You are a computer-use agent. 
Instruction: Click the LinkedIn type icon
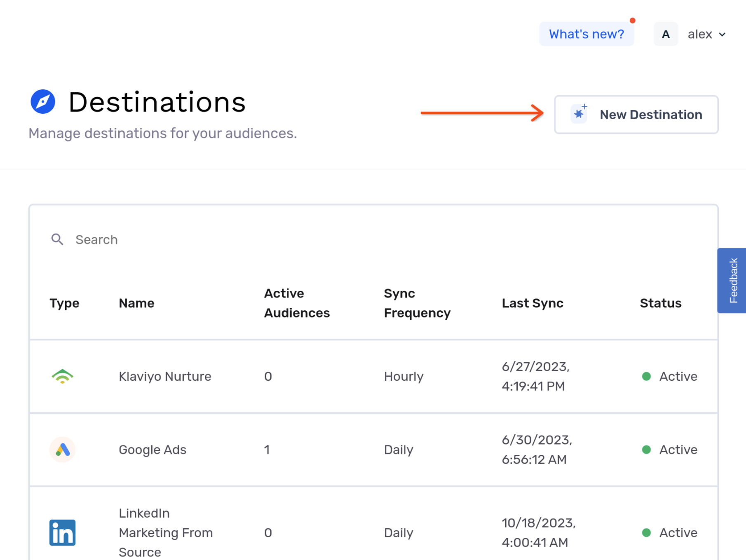(x=62, y=532)
